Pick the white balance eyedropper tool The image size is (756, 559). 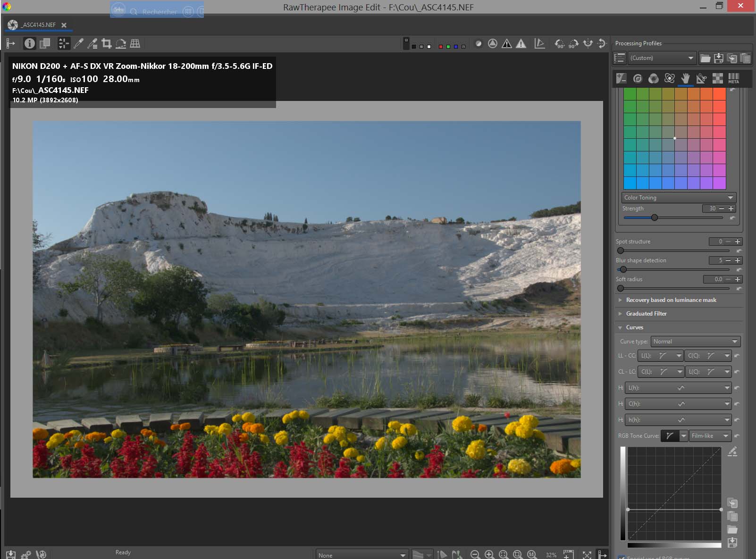pyautogui.click(x=78, y=44)
